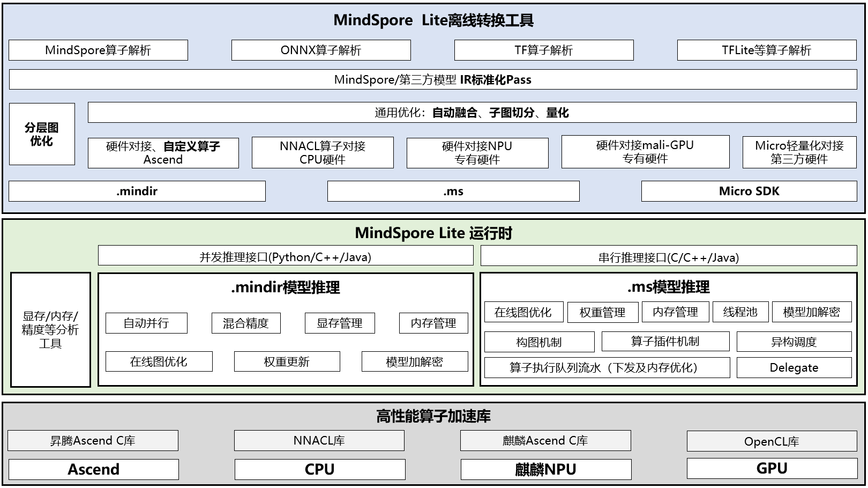
Task: Click the MindSpore算子解析 box
Action: [98, 50]
